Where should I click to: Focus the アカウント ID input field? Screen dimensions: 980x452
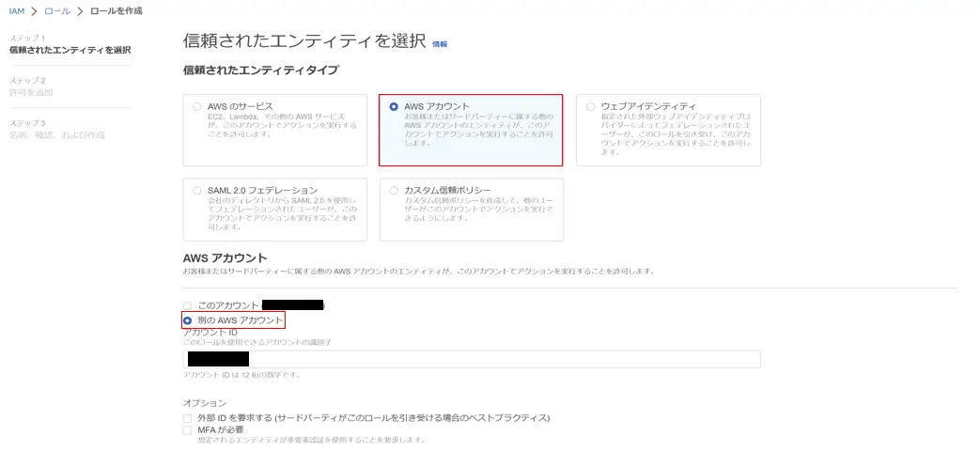(x=472, y=359)
